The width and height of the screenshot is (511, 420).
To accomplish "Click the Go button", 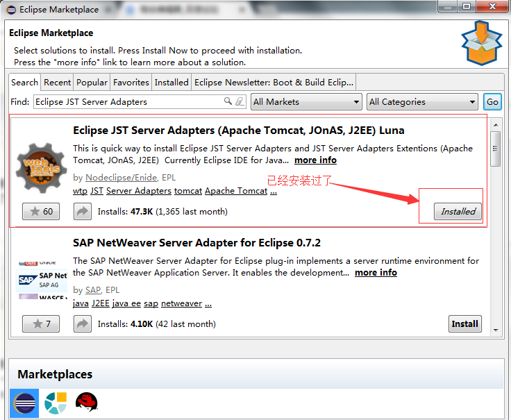I will pyautogui.click(x=492, y=102).
